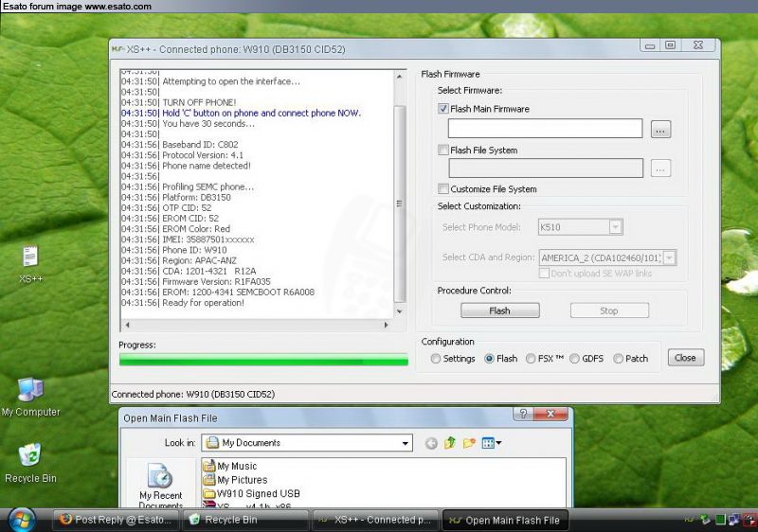
Task: Select the FSX configuration radio button
Action: click(531, 359)
